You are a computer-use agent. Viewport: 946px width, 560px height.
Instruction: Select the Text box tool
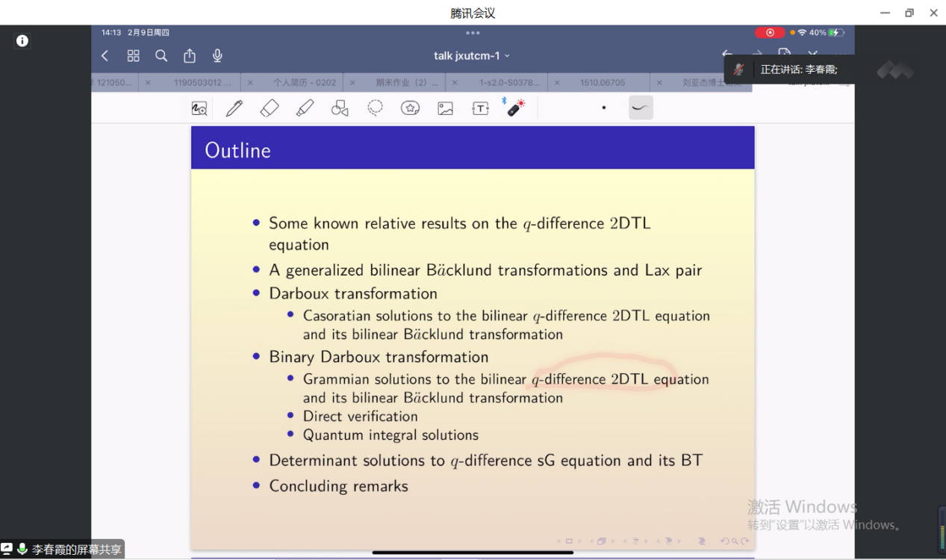(x=480, y=109)
